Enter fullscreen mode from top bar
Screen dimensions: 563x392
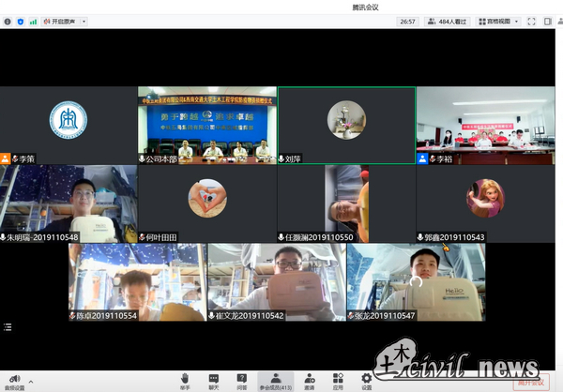coord(533,21)
